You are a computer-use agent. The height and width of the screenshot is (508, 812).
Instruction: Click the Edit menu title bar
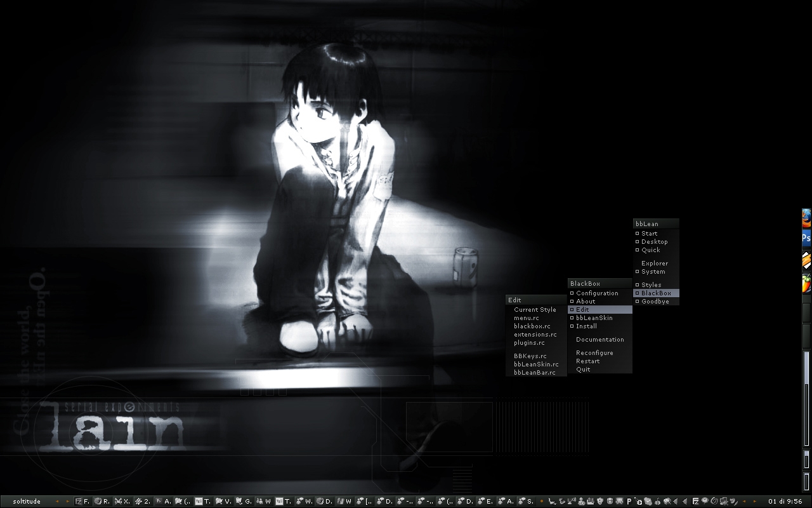coord(536,300)
